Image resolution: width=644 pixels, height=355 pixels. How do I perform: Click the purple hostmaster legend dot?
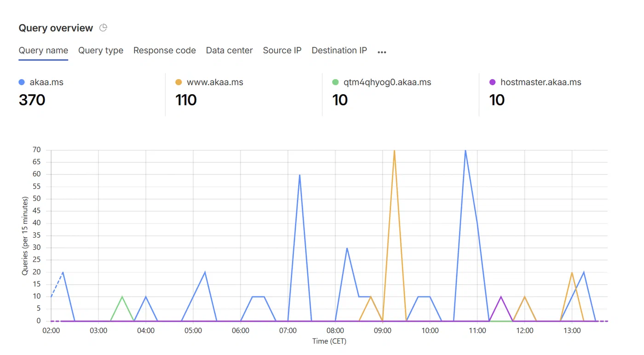[x=492, y=82]
